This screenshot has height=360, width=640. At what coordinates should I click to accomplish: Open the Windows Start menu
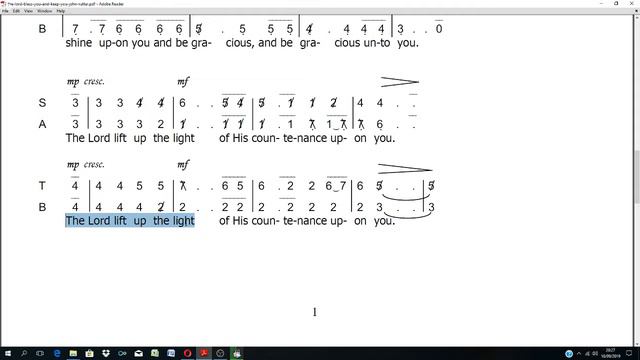[x=7, y=353]
